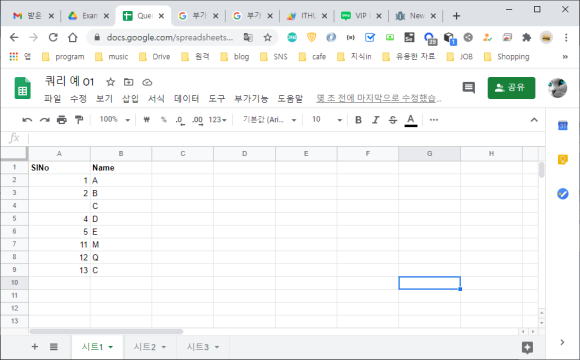The image size is (580, 360).
Task: Decrease decimal places
Action: pyautogui.click(x=180, y=120)
